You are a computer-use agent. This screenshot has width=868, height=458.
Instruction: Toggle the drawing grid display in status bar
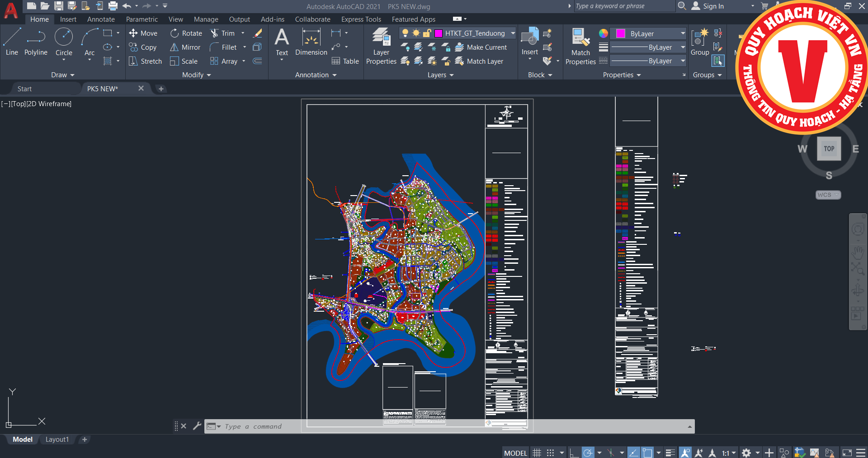537,453
